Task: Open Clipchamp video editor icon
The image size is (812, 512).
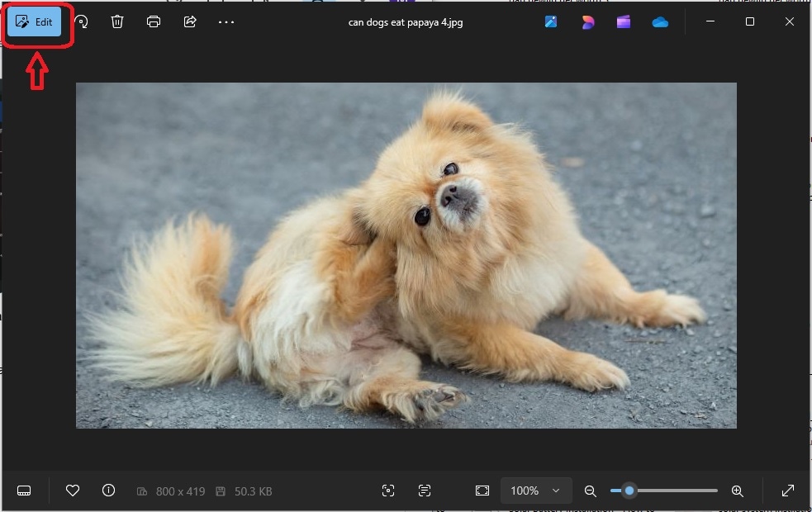Action: [624, 22]
